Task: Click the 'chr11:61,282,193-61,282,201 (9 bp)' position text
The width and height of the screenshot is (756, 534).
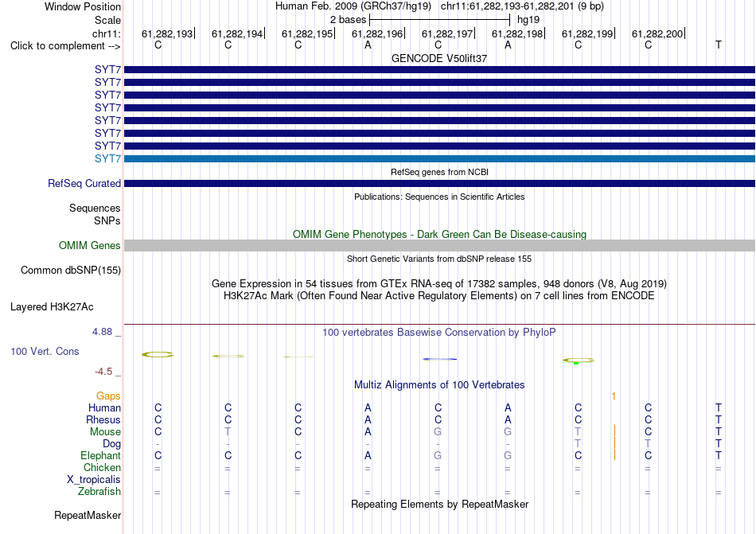Action: click(522, 6)
